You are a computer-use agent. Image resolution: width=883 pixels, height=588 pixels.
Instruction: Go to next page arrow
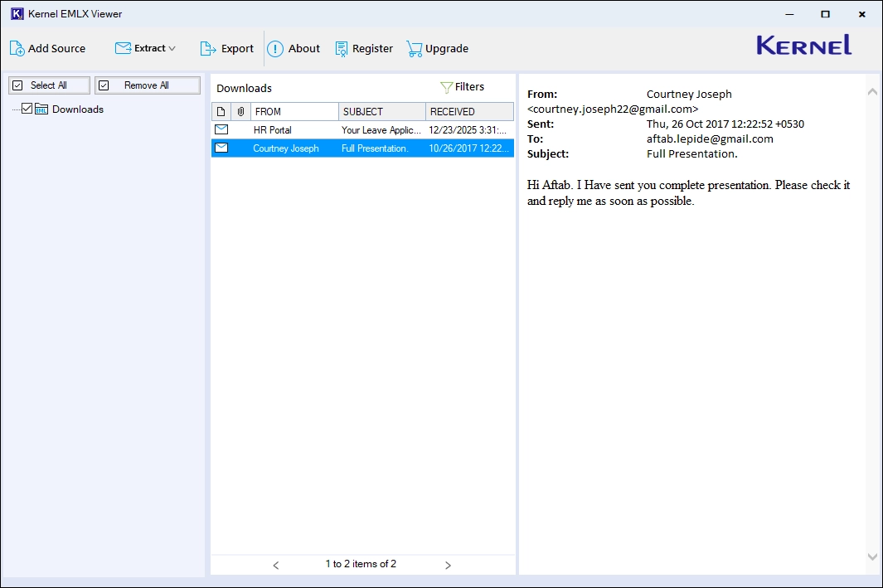point(448,565)
